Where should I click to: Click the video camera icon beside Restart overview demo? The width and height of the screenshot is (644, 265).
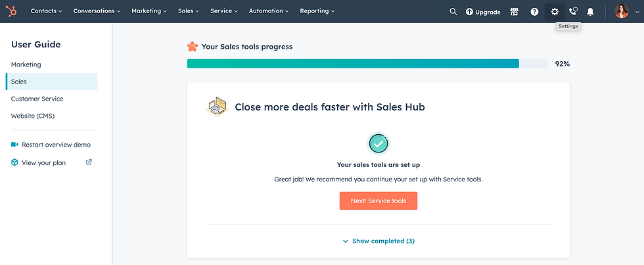coord(14,145)
